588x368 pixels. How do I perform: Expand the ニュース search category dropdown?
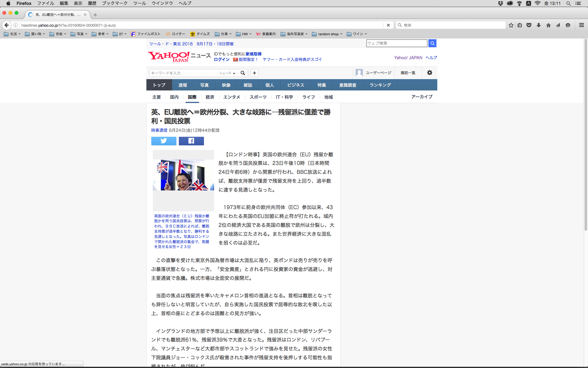(x=227, y=73)
